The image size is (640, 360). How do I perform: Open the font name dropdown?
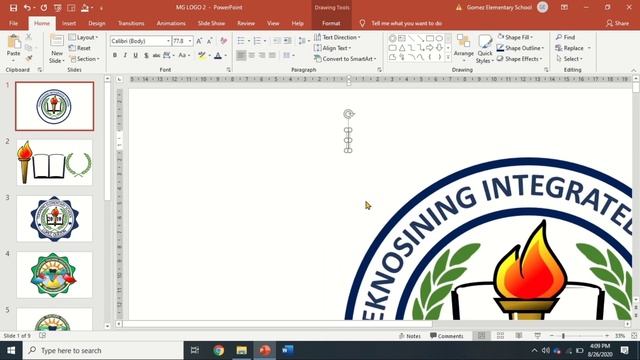pos(168,41)
